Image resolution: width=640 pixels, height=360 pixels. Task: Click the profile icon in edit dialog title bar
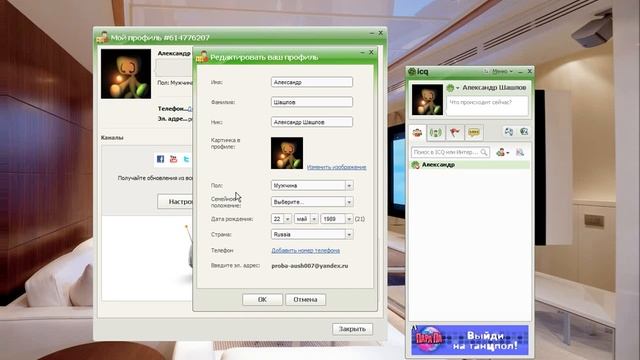202,57
